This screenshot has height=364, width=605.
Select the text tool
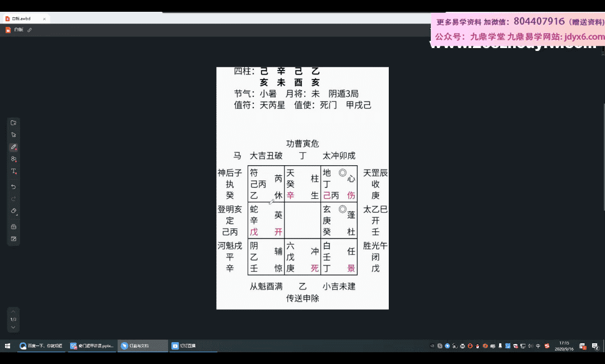coord(14,171)
